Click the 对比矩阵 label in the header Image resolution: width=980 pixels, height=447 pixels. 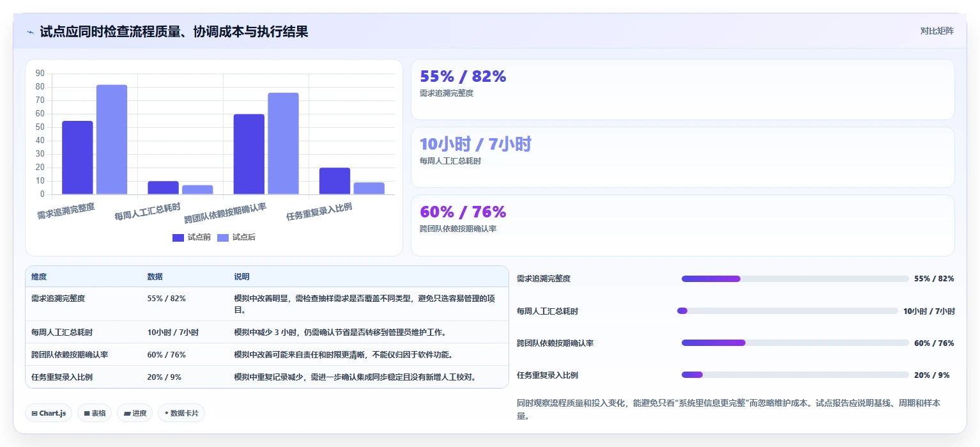(x=937, y=31)
